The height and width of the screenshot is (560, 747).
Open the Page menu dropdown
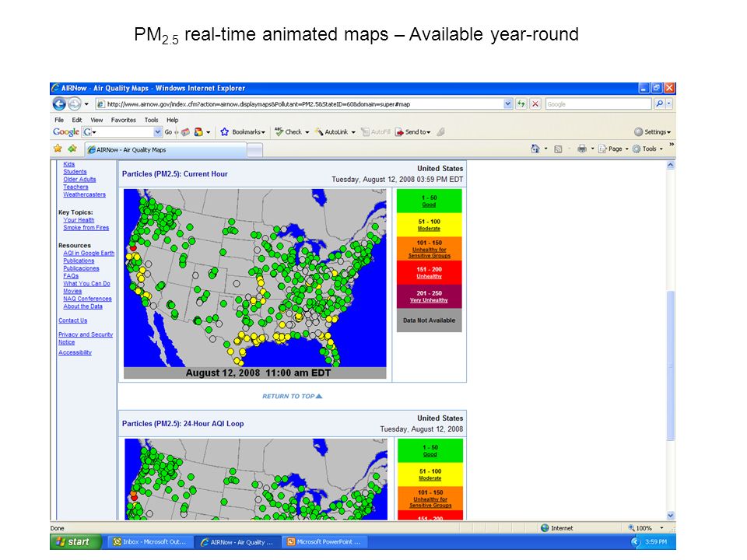(614, 149)
